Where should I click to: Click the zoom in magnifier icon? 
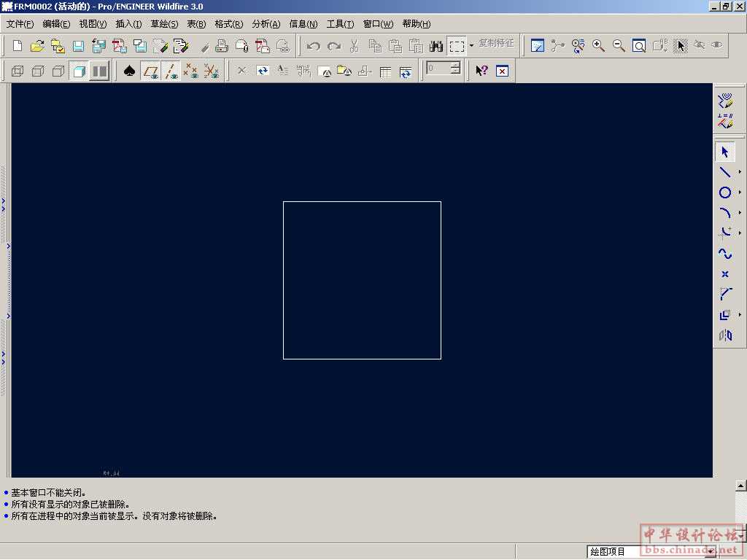point(598,46)
